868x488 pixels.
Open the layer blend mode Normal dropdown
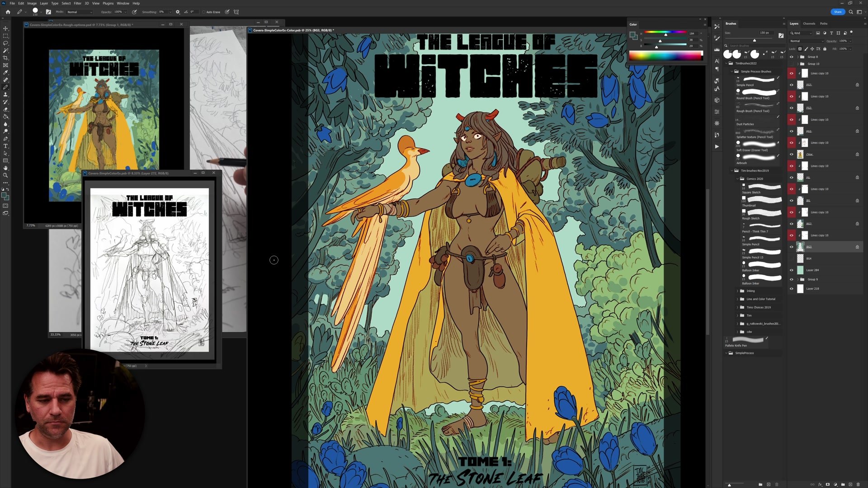(x=807, y=41)
